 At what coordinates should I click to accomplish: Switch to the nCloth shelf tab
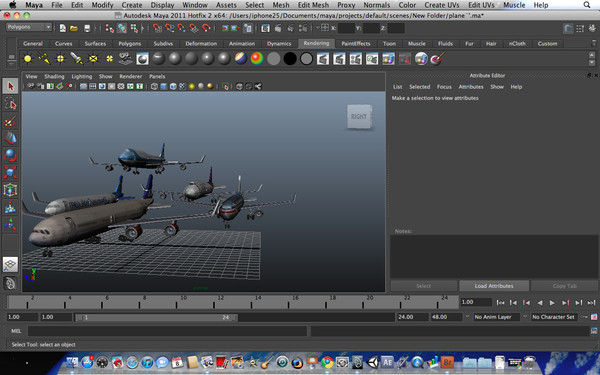pos(517,44)
